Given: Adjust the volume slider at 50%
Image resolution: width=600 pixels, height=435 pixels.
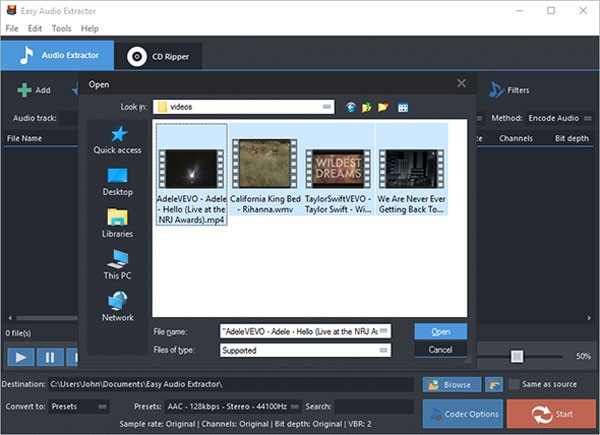Looking at the screenshot, I should 517,356.
